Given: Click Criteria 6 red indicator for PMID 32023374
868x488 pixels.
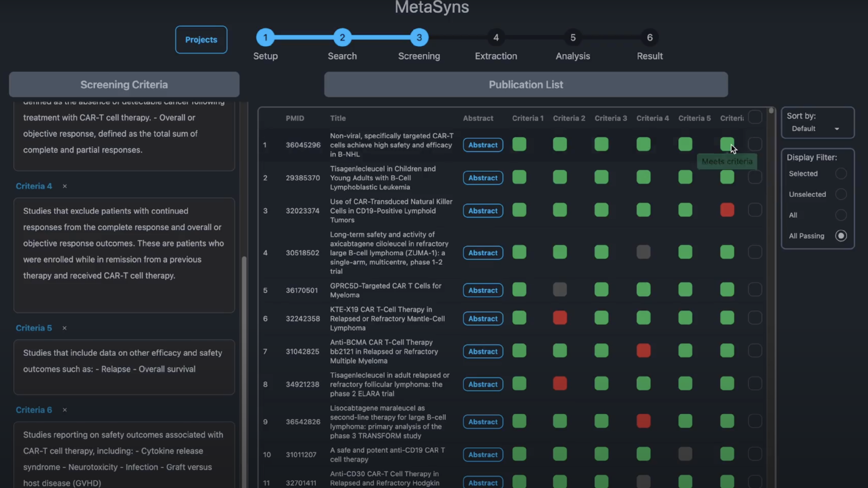Looking at the screenshot, I should [x=727, y=210].
